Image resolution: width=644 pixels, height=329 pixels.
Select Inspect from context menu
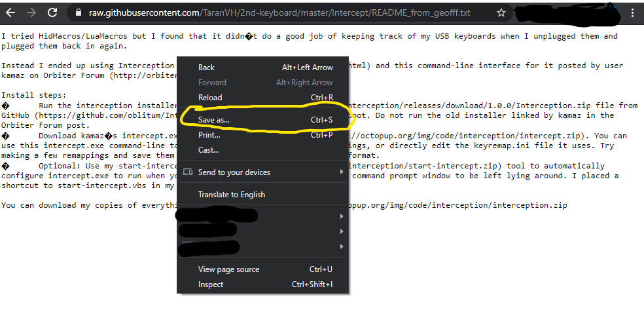click(x=263, y=284)
